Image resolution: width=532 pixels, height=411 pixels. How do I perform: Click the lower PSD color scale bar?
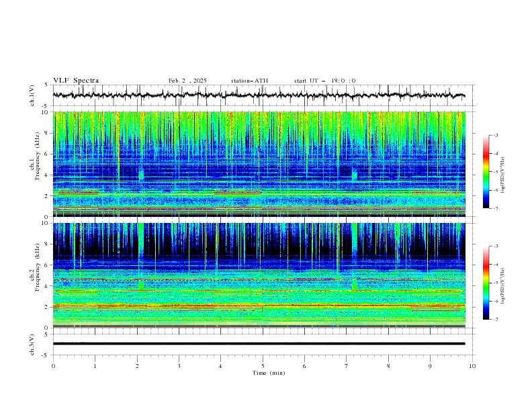[486, 283]
